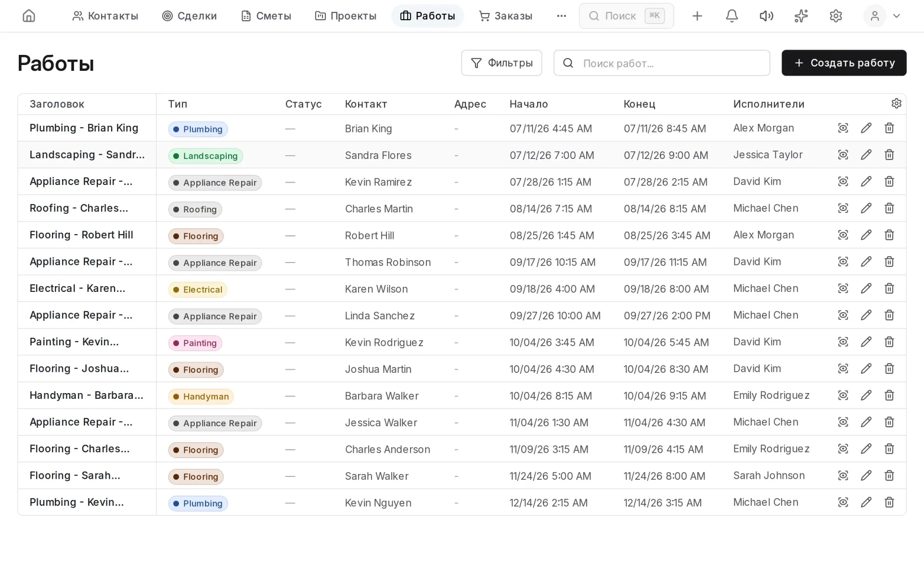Open table column settings gear

coord(896,104)
